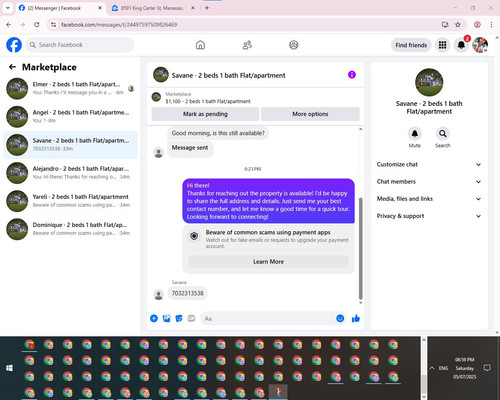Show hidden system tray icons

432,368
